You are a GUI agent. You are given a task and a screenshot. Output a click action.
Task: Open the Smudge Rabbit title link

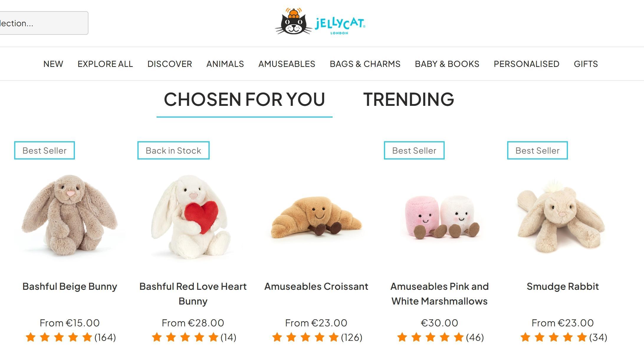point(563,286)
